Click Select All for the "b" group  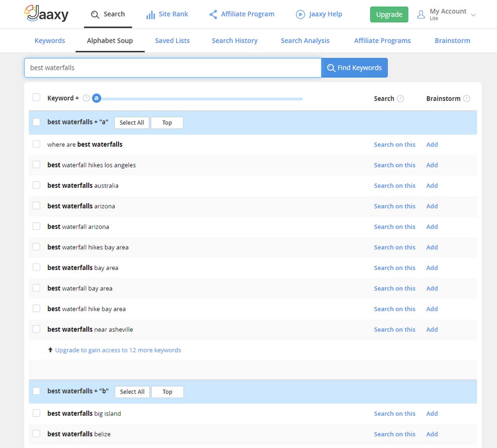[x=132, y=392]
